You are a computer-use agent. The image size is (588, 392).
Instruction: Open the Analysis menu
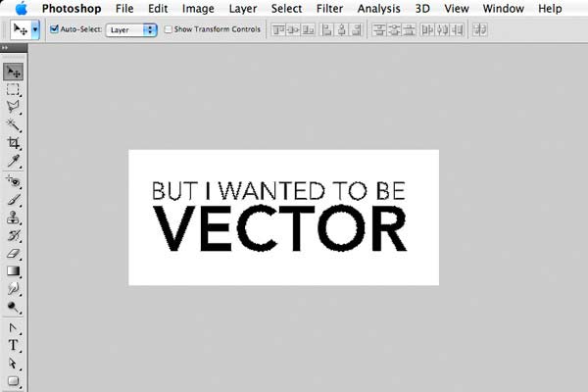378,8
